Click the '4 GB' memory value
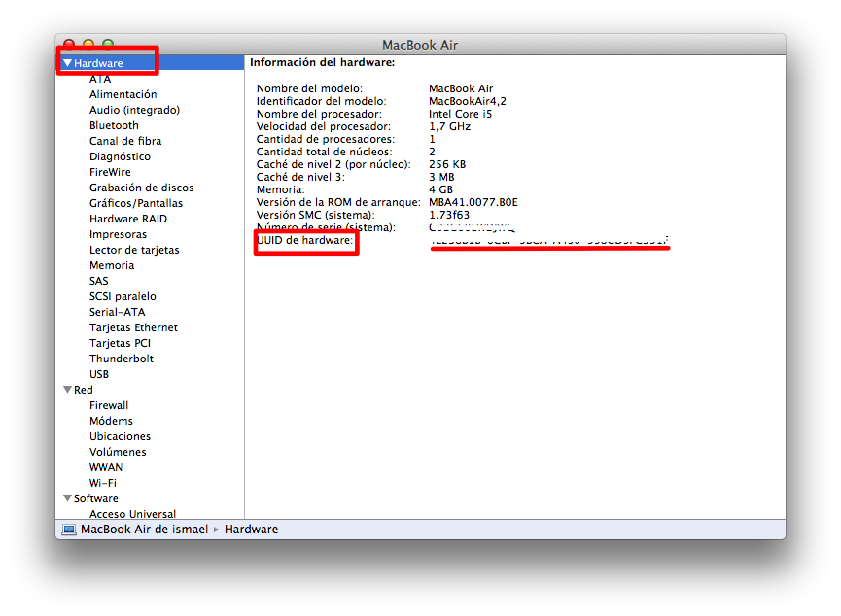Image resolution: width=841 pixels, height=616 pixels. [440, 189]
